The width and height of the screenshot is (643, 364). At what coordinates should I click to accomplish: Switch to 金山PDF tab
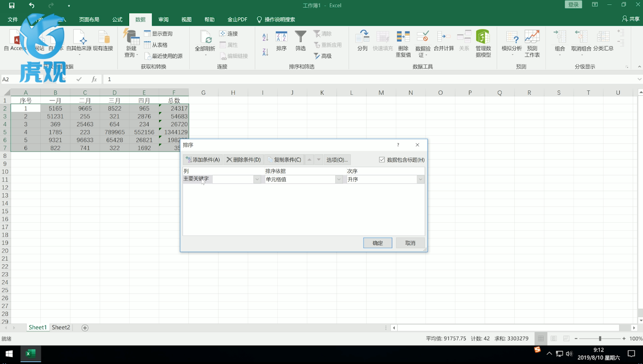pyautogui.click(x=237, y=19)
